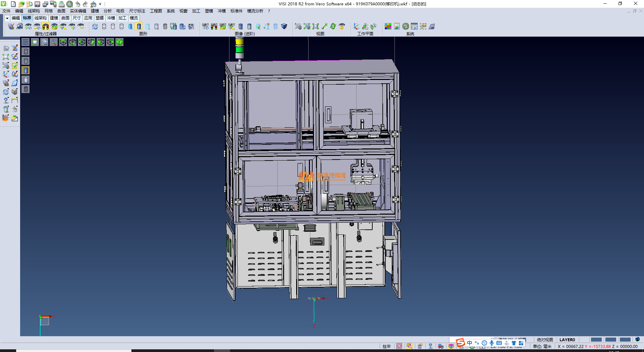Image resolution: width=644 pixels, height=352 pixels.
Task: Click the zoom 1:1 view icon
Action: [315, 26]
